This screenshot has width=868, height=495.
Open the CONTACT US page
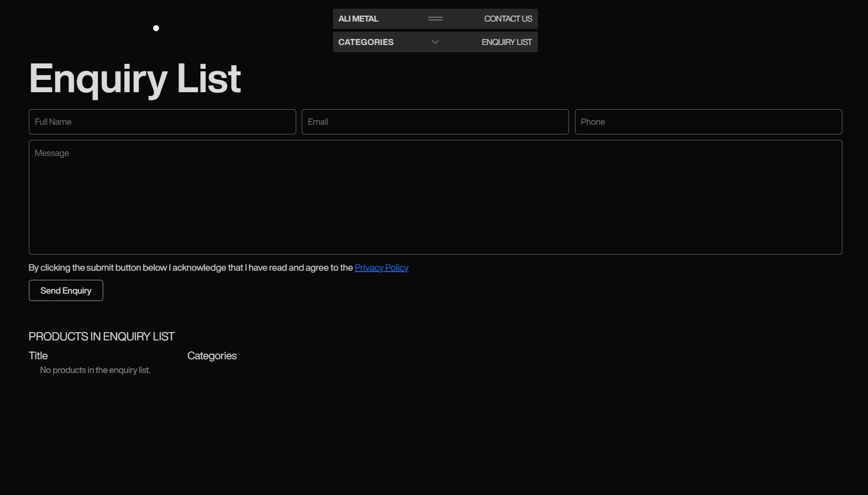pos(508,19)
